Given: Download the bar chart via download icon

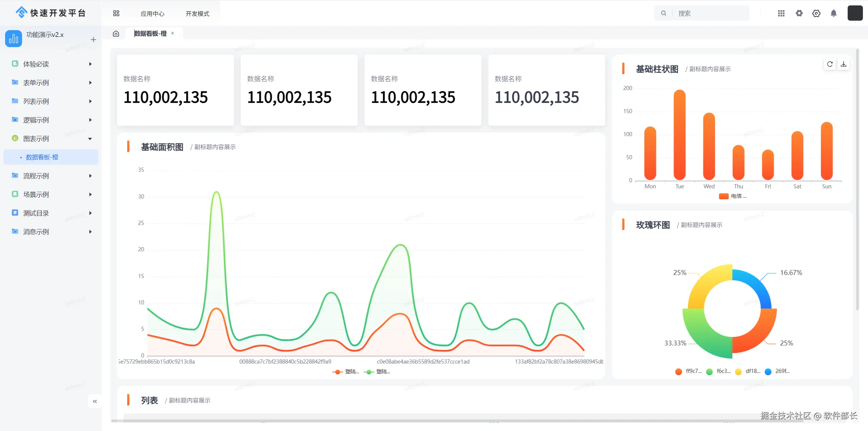Looking at the screenshot, I should point(844,64).
